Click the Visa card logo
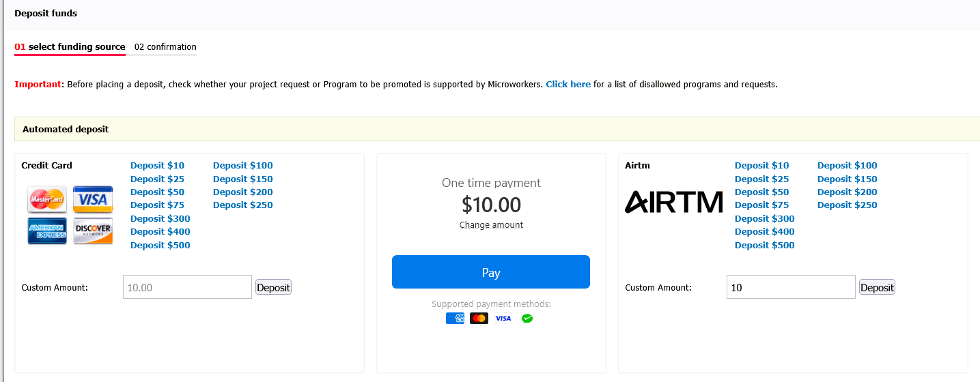Image resolution: width=980 pixels, height=382 pixels. tap(93, 199)
